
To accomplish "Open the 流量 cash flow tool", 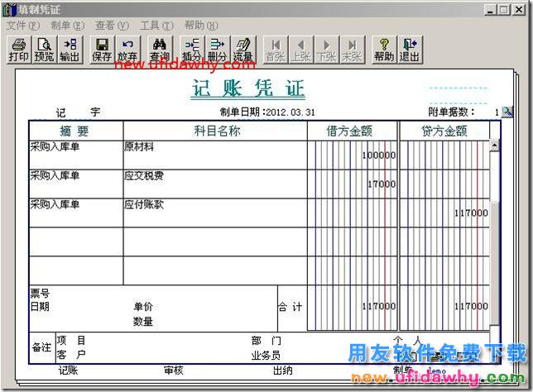I will (242, 50).
